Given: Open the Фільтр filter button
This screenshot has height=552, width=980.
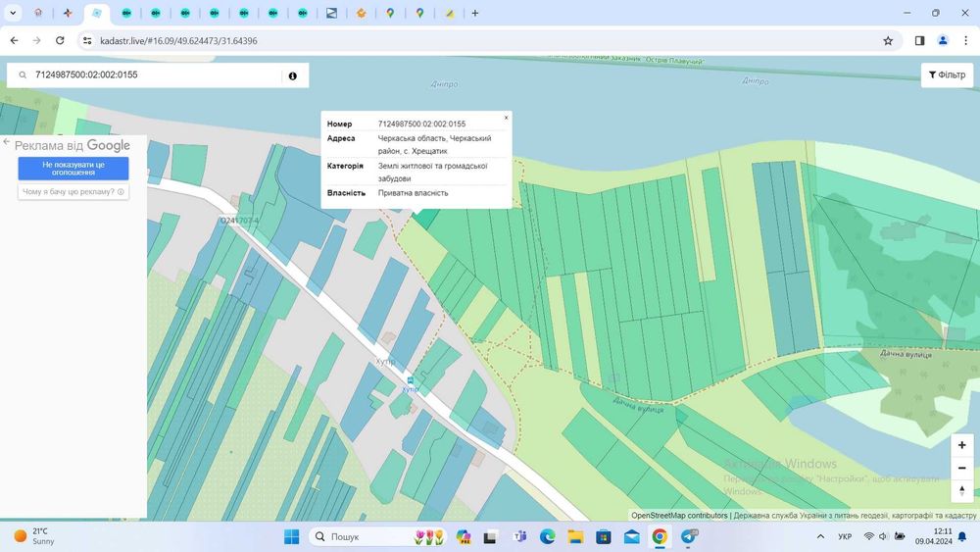Looking at the screenshot, I should (x=947, y=75).
